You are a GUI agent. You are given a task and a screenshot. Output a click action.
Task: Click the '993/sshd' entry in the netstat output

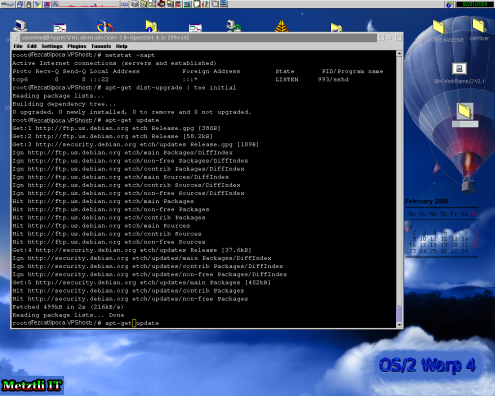tap(333, 79)
